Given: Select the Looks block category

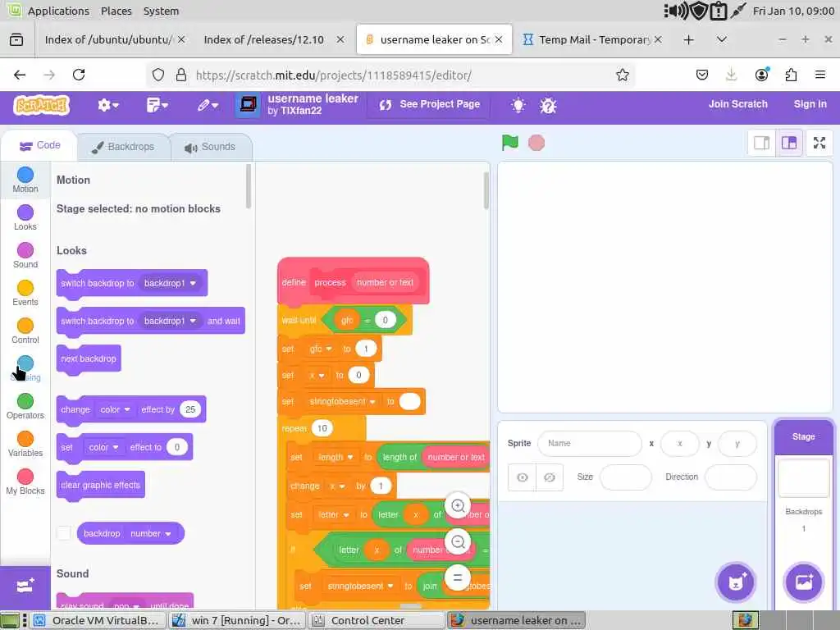Looking at the screenshot, I should (x=25, y=217).
